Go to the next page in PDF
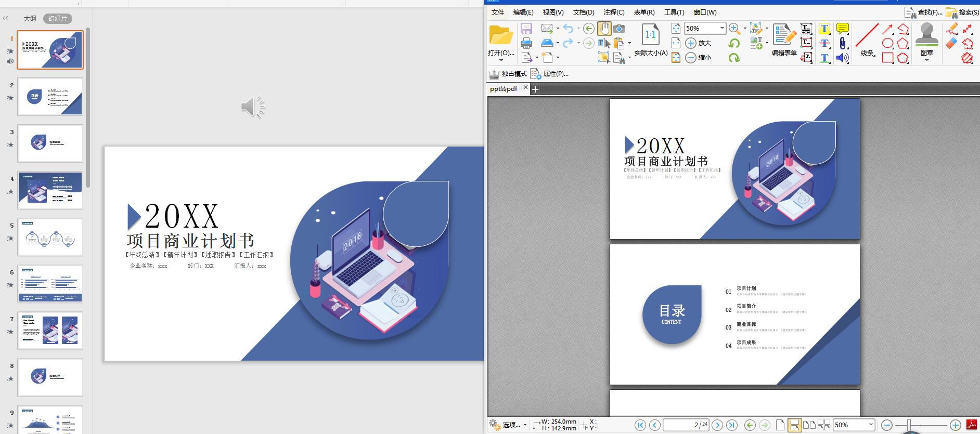Viewport: 980px width, 434px height. coord(717,425)
